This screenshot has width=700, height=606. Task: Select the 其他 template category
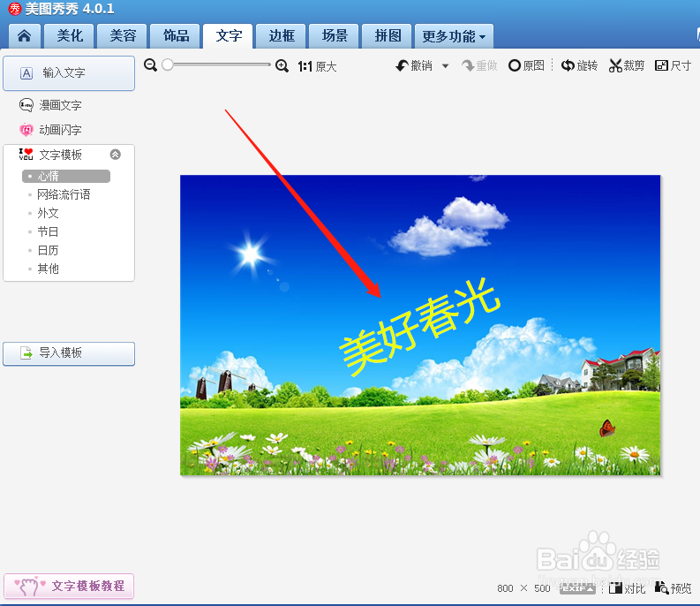pos(48,269)
